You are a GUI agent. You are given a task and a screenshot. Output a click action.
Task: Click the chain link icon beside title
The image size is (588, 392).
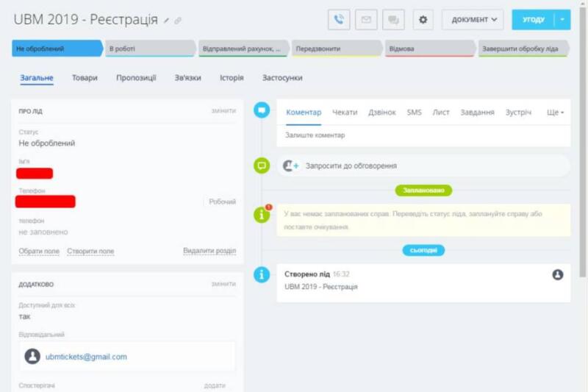[178, 21]
